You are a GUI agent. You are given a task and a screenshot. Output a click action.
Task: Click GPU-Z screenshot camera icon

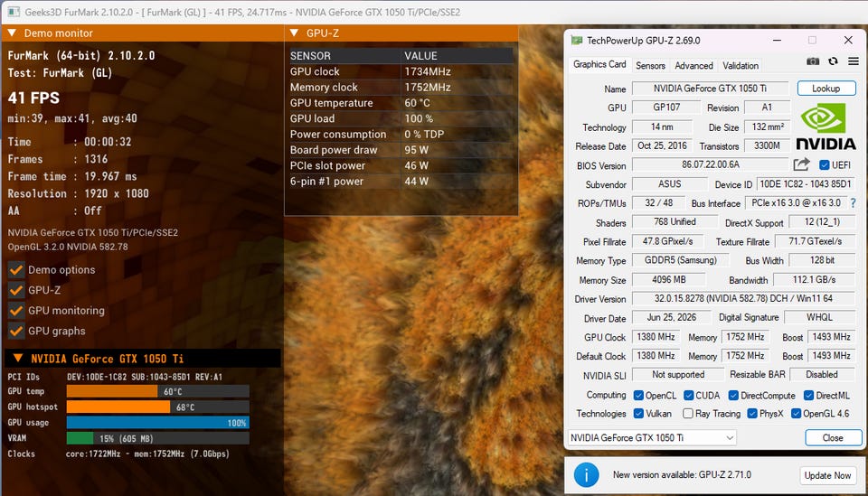[813, 61]
